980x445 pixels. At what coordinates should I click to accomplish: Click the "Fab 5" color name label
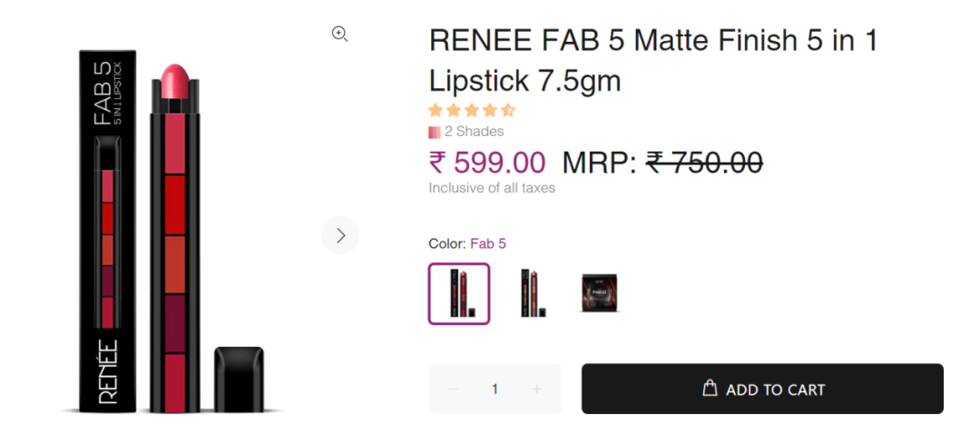(488, 243)
